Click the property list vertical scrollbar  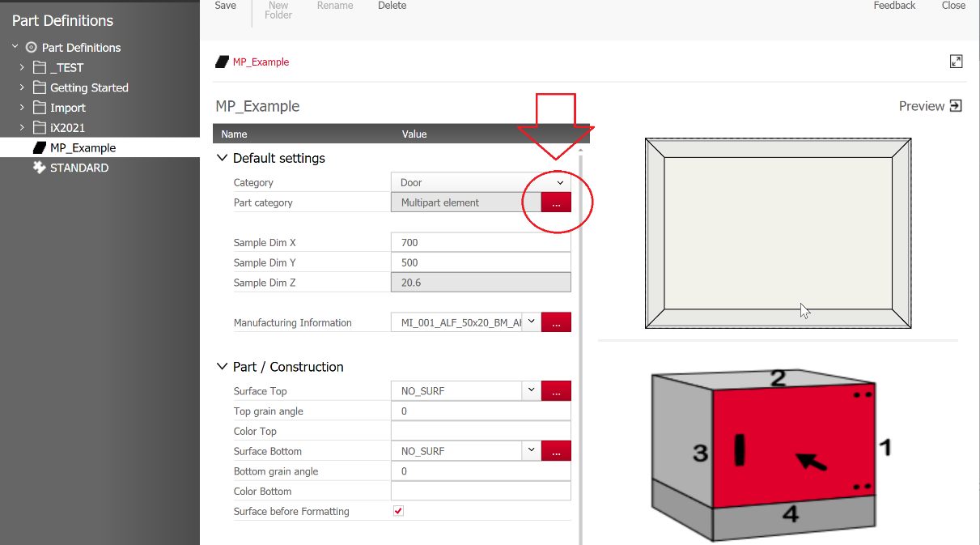coord(580,348)
